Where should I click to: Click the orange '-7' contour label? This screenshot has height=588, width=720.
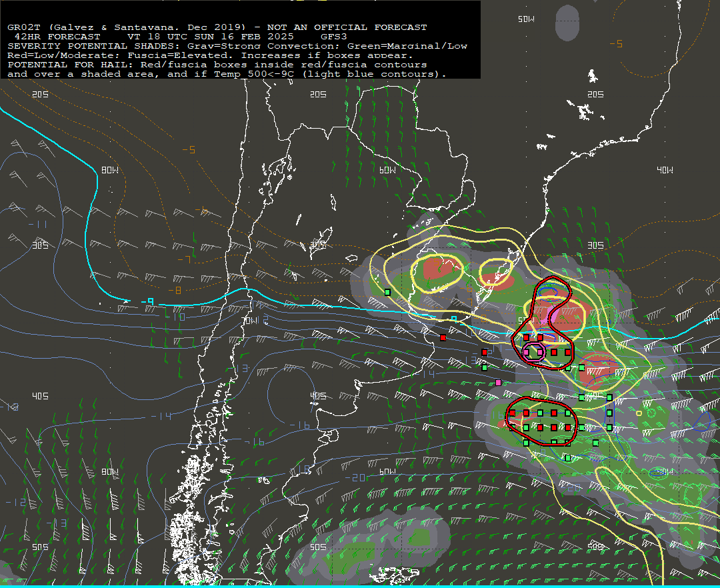point(184,260)
